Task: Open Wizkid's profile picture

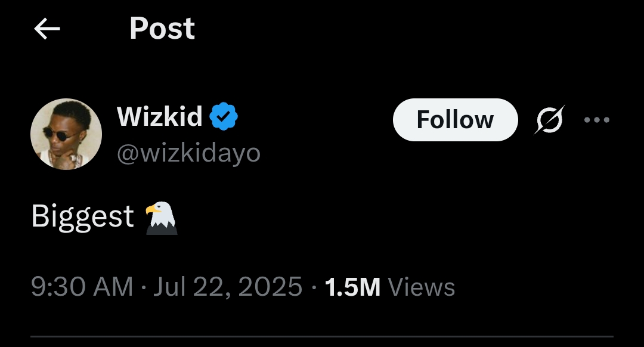Action: [x=66, y=134]
